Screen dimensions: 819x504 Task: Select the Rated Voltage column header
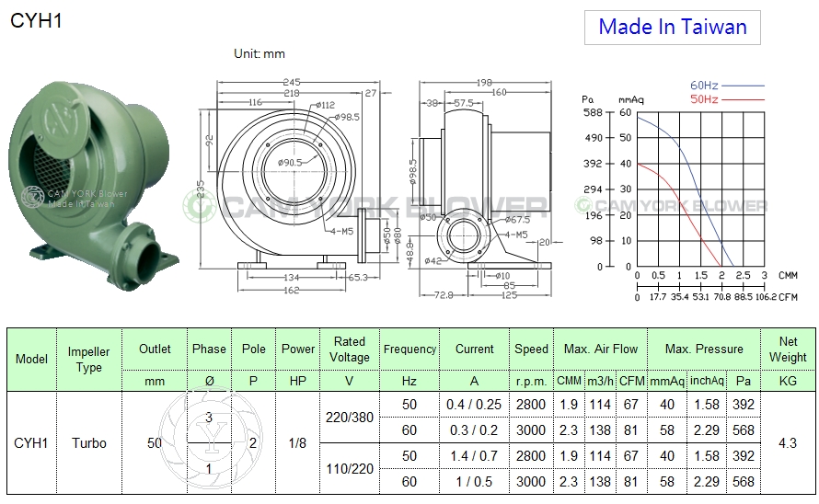tap(350, 349)
